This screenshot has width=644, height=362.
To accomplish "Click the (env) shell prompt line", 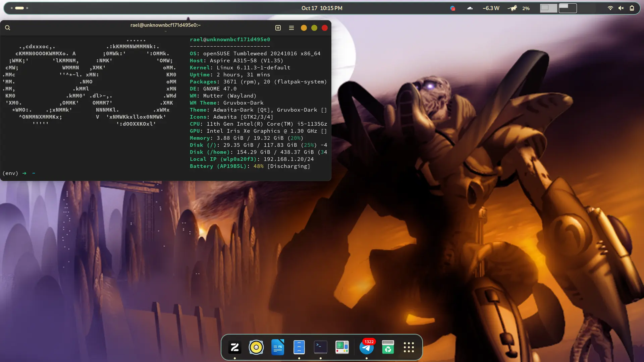I will tap(19, 173).
